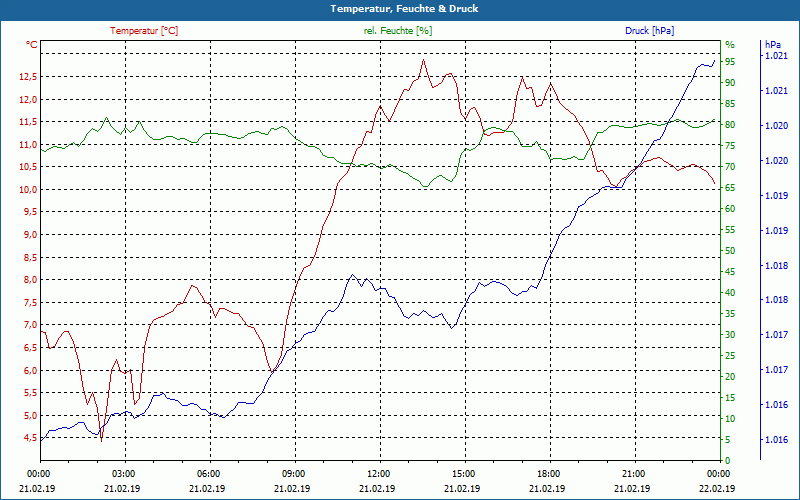
Task: Click the 18:00 time axis label
Action: 548,473
